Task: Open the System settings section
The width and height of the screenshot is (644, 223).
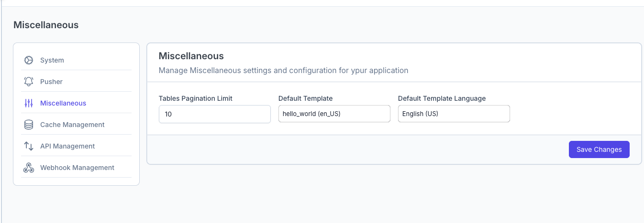Action: coord(77,60)
